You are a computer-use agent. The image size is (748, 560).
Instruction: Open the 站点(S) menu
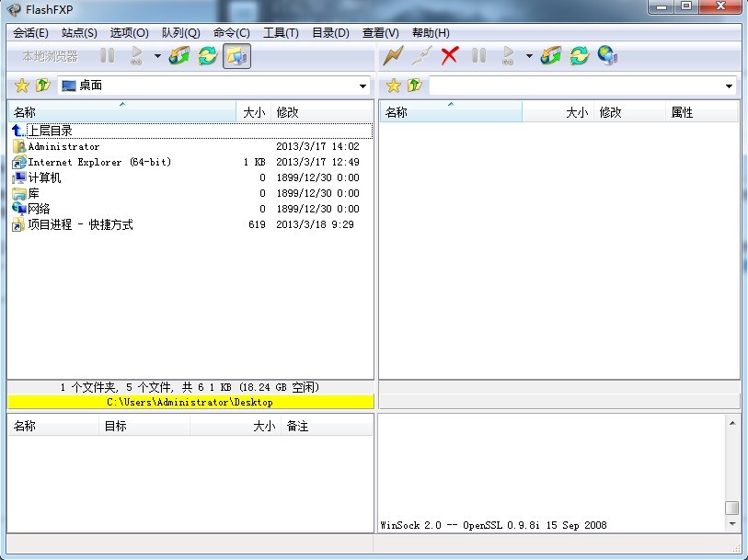pyautogui.click(x=79, y=33)
